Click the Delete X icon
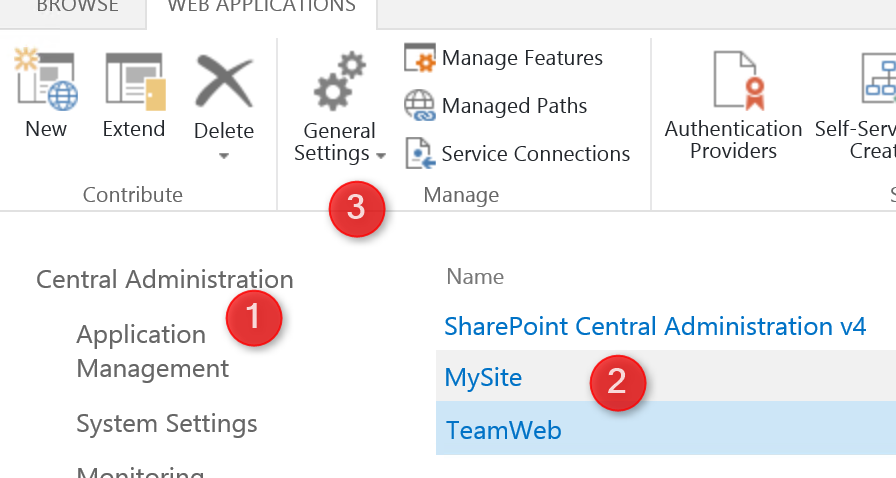This screenshot has height=478, width=896. [x=224, y=82]
